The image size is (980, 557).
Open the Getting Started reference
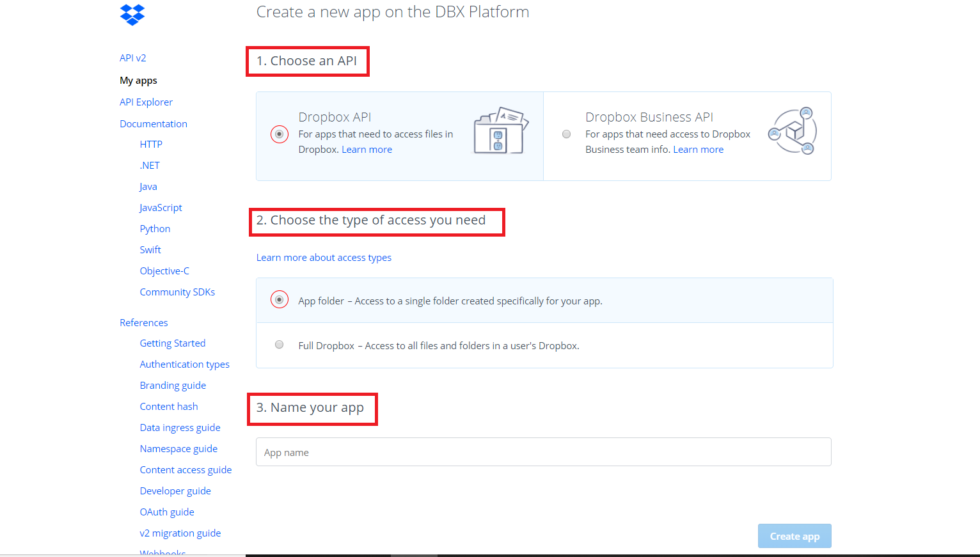[173, 343]
